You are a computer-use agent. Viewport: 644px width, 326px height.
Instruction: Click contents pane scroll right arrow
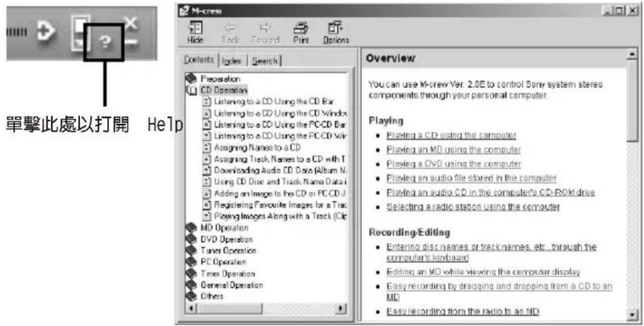[x=341, y=309]
